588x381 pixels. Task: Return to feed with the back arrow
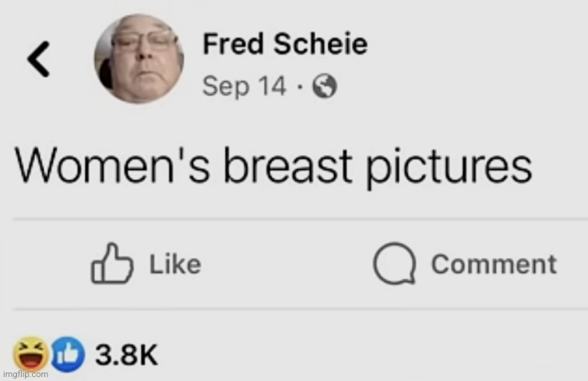coord(38,59)
